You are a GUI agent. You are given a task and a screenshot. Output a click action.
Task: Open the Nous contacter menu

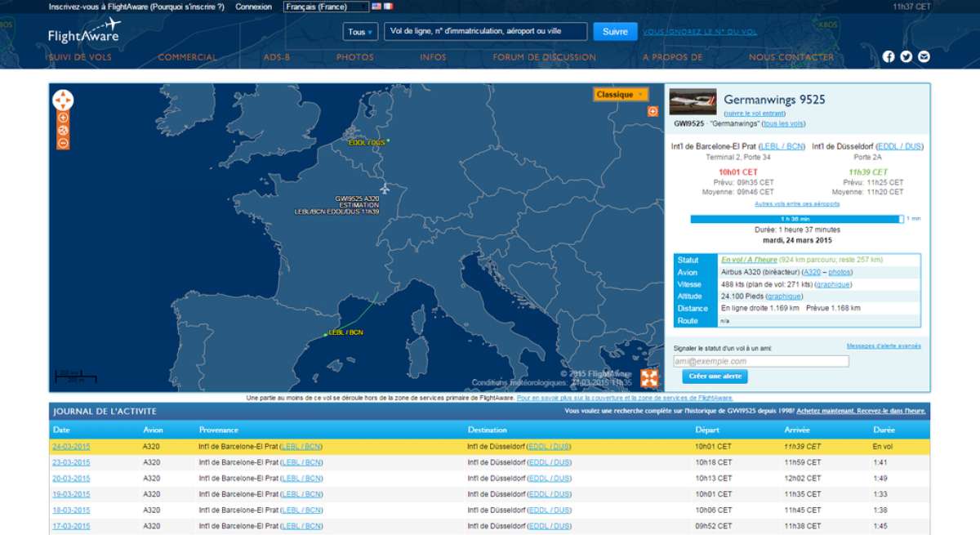pyautogui.click(x=791, y=57)
